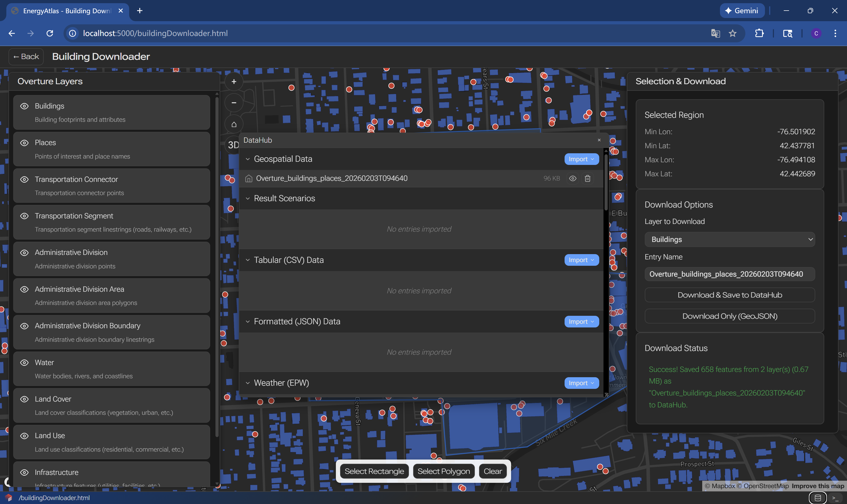Reset map to home view

[234, 124]
